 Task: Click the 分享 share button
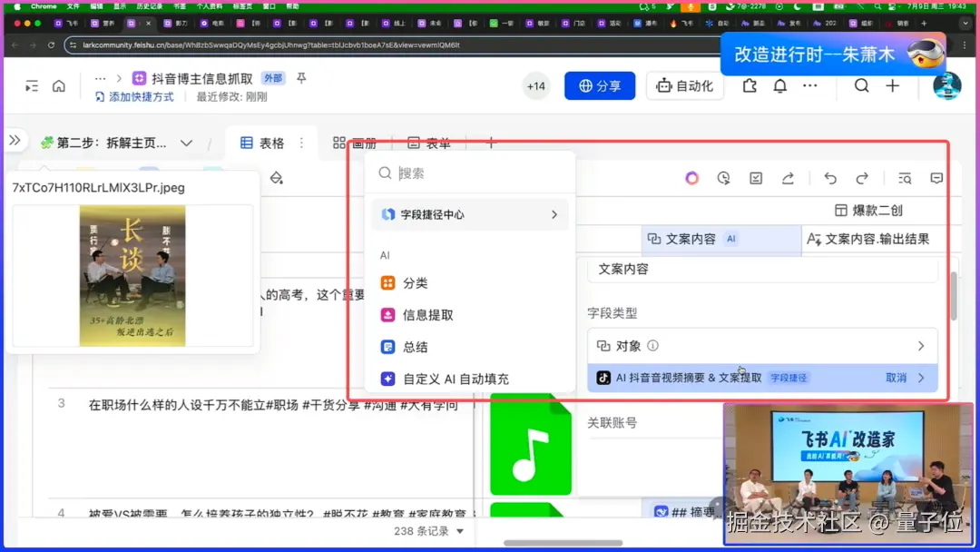(600, 85)
